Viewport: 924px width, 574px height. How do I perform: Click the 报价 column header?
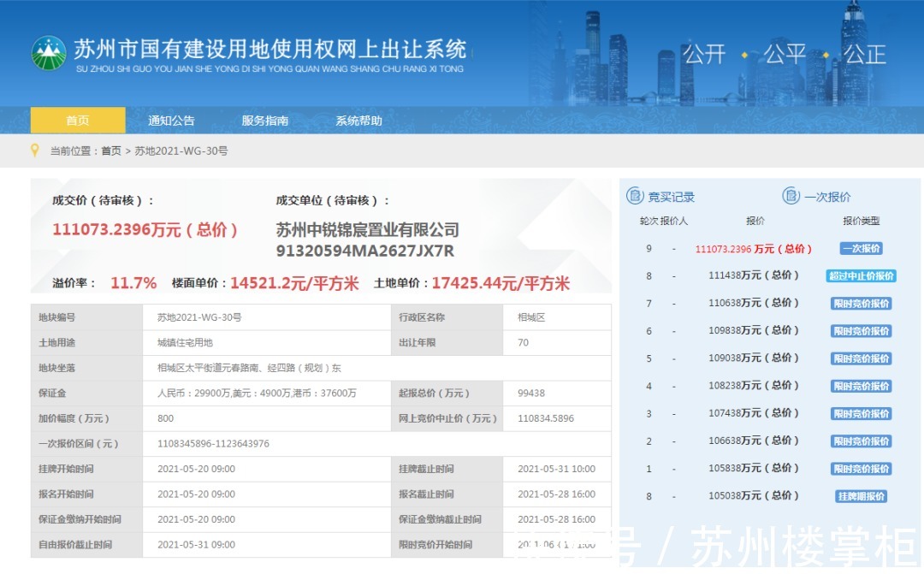[x=755, y=221]
